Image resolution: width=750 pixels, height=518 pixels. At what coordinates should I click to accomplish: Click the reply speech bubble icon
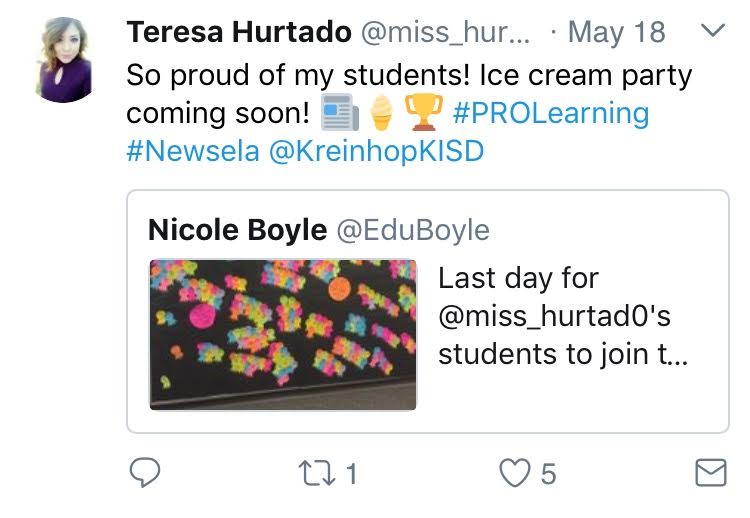coord(146,472)
